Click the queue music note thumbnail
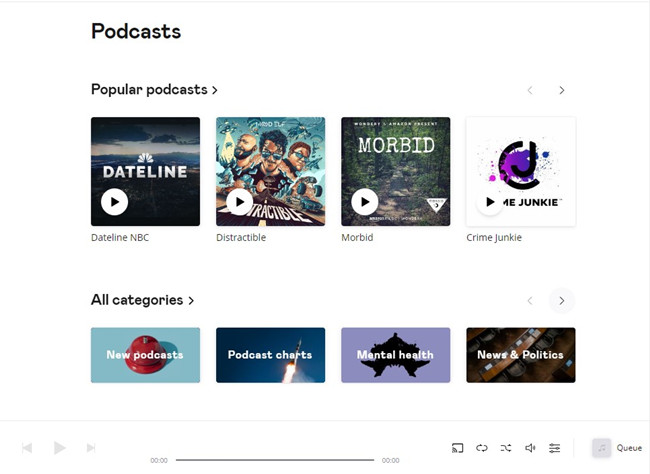The width and height of the screenshot is (650, 474). tap(601, 448)
